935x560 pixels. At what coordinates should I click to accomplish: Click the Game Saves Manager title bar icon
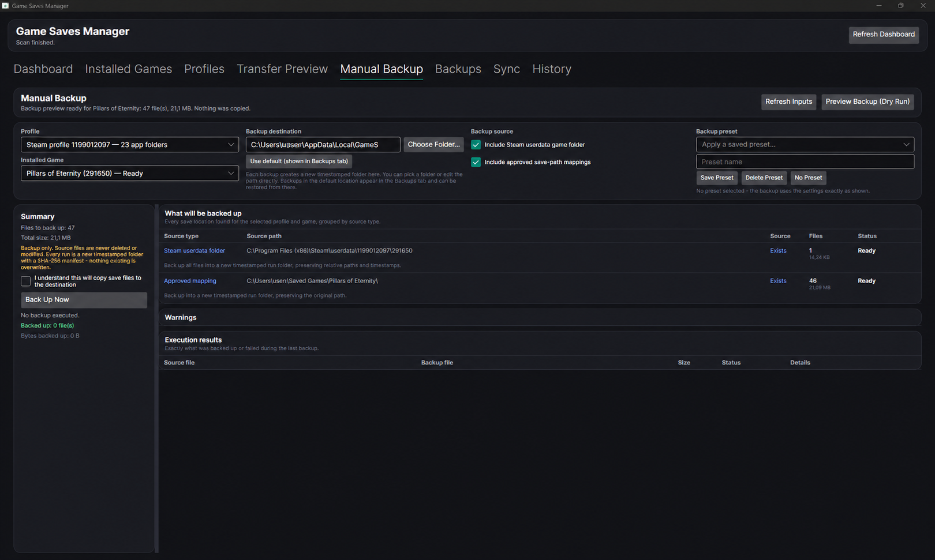coord(5,6)
